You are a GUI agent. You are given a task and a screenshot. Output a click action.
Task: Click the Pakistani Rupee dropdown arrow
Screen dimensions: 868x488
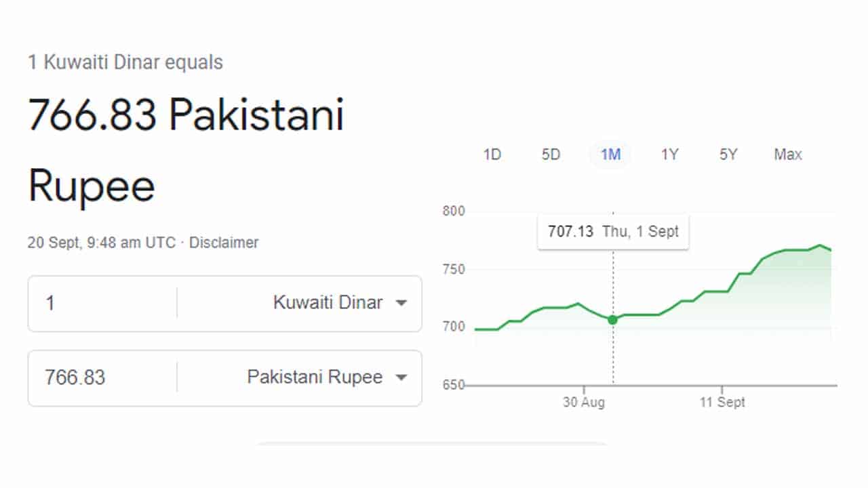(x=401, y=378)
